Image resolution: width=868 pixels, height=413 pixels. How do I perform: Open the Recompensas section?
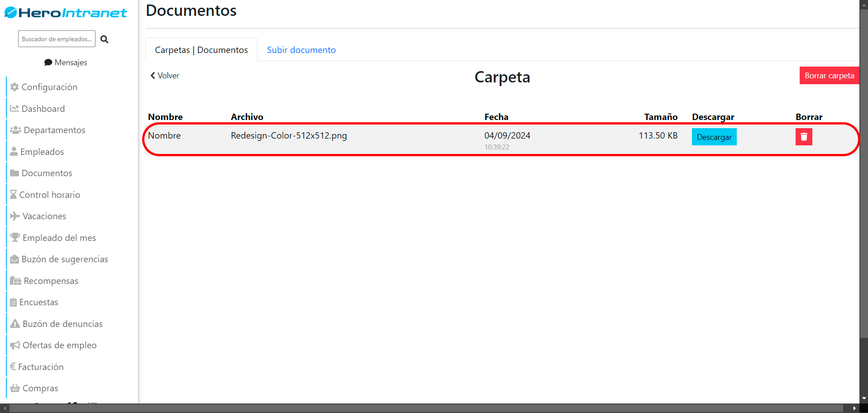51,281
